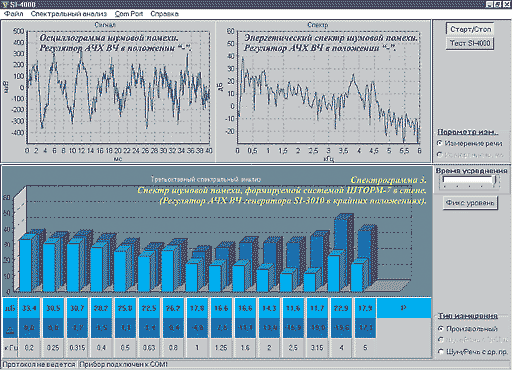Click the 22.9 dB value cell
Viewport: 512px width, 370px height.
pos(341,308)
